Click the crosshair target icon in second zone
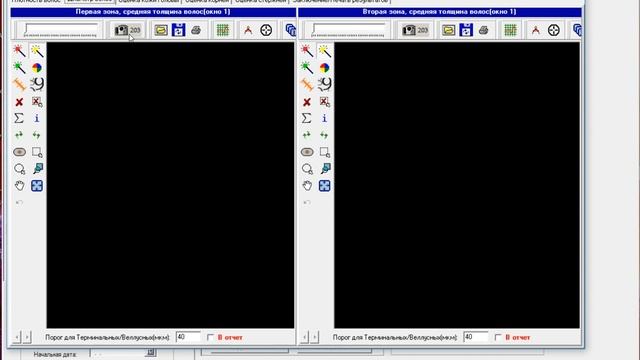The width and height of the screenshot is (640, 360). coord(553,30)
